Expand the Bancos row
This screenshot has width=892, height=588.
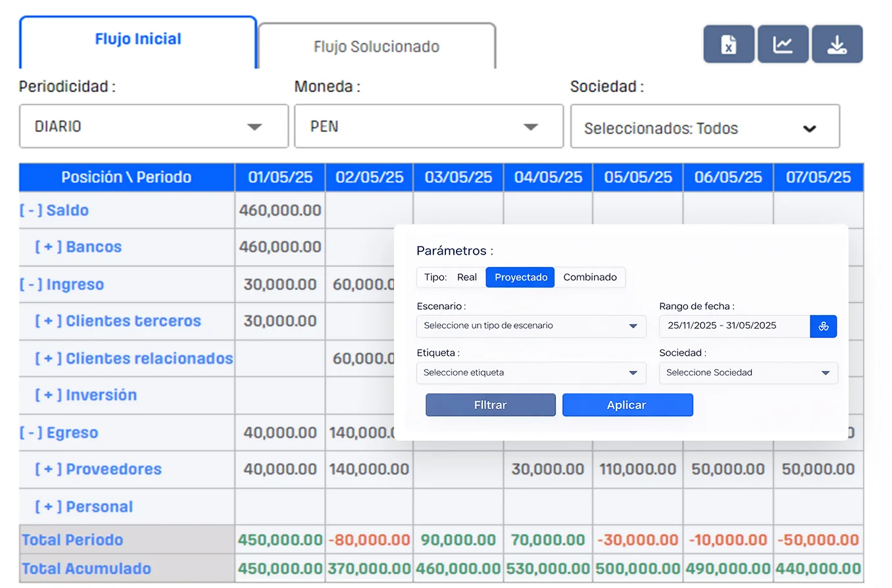click(49, 248)
